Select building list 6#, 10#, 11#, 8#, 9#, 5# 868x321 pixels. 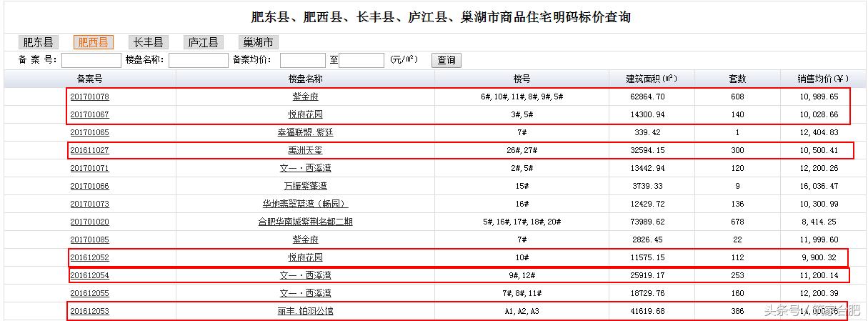pyautogui.click(x=522, y=97)
